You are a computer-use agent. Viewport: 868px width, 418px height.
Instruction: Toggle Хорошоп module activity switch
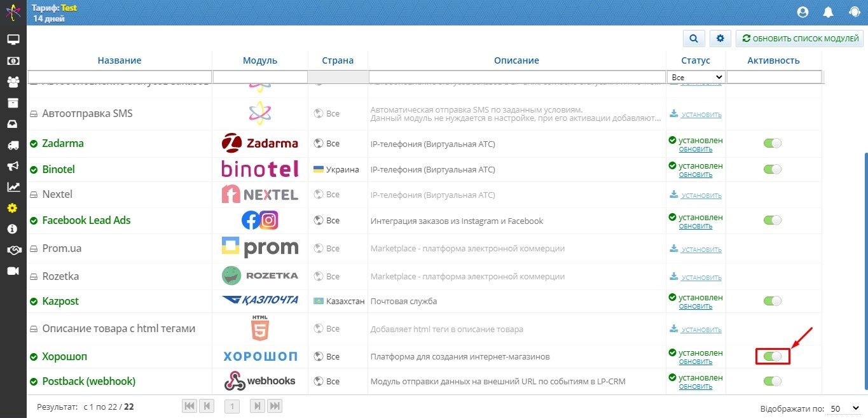click(773, 356)
